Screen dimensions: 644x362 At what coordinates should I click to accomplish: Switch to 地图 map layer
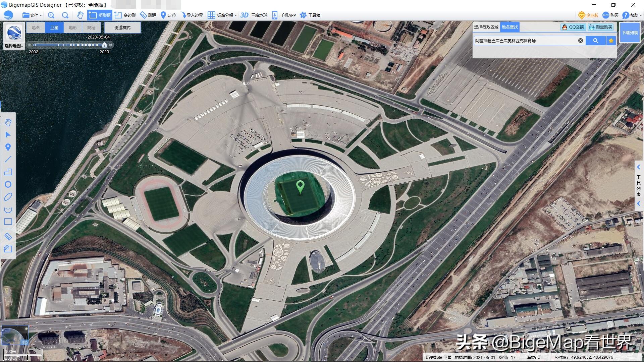36,27
